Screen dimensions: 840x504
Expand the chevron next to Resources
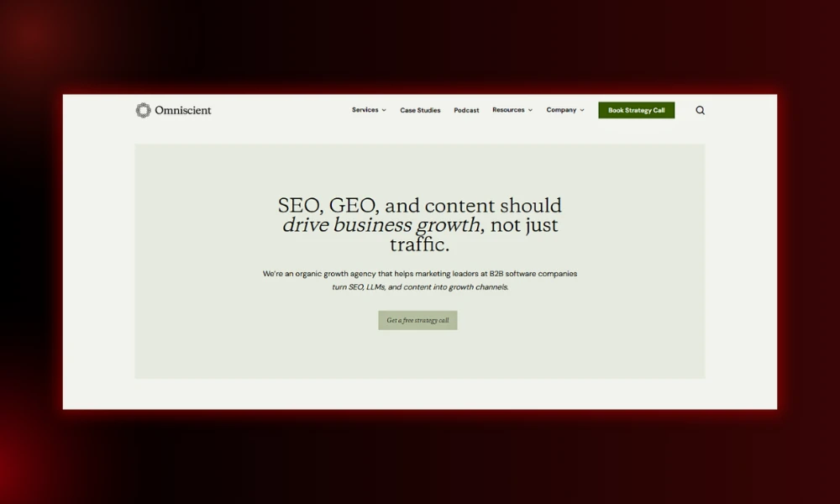(530, 109)
